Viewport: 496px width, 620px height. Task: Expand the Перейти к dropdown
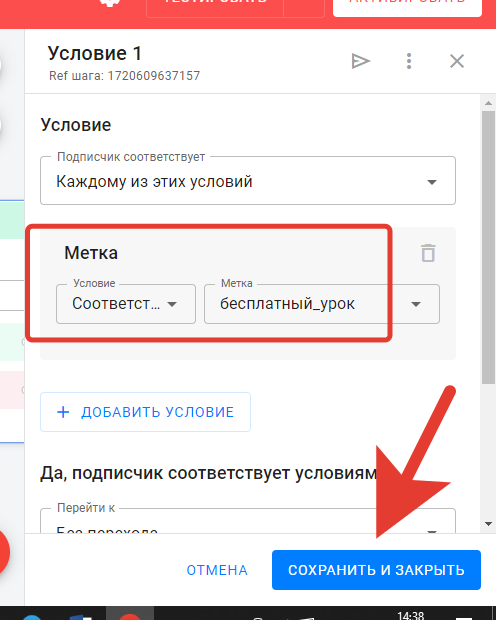click(248, 521)
